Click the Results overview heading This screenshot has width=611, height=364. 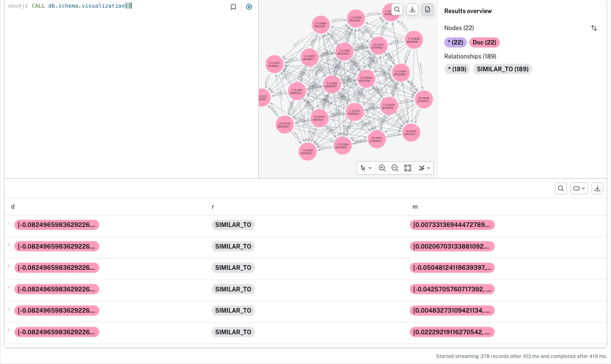(x=468, y=11)
